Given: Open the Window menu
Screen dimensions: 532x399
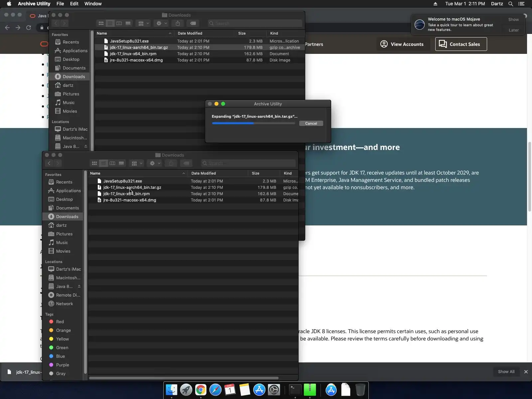Looking at the screenshot, I should (93, 4).
